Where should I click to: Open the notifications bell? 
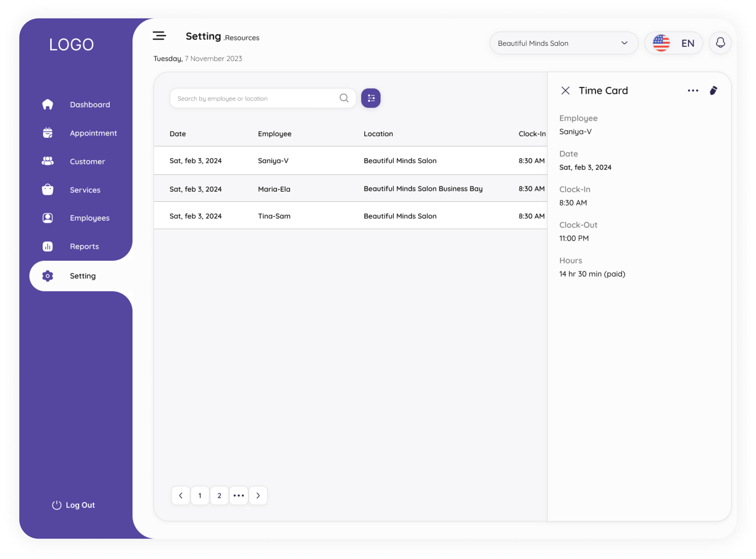[720, 43]
